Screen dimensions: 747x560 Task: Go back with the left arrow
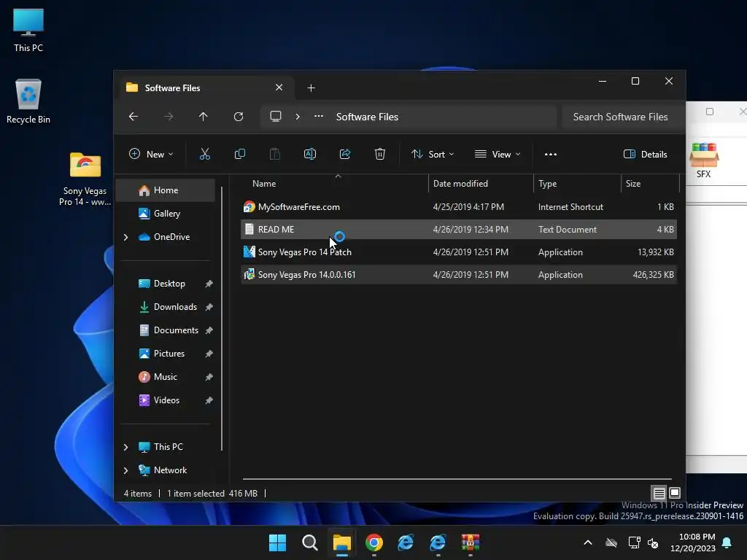point(133,117)
